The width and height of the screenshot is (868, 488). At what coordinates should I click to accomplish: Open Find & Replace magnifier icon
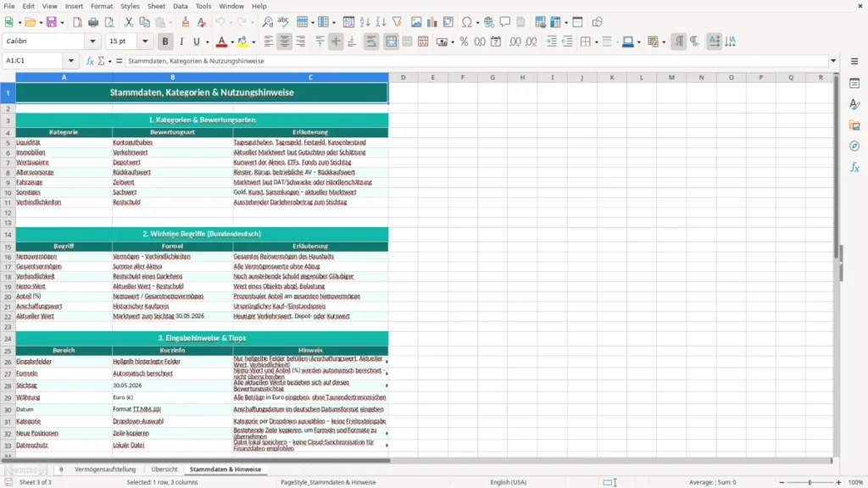pyautogui.click(x=267, y=22)
